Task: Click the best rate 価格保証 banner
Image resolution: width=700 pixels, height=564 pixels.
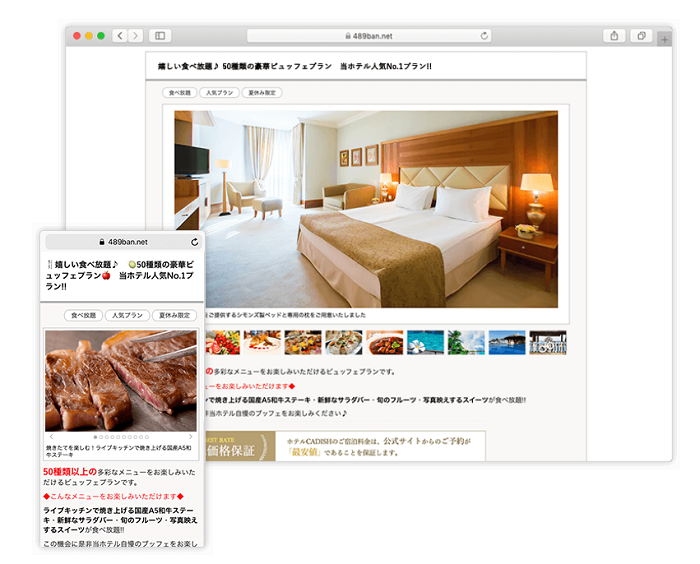Action: point(345,446)
